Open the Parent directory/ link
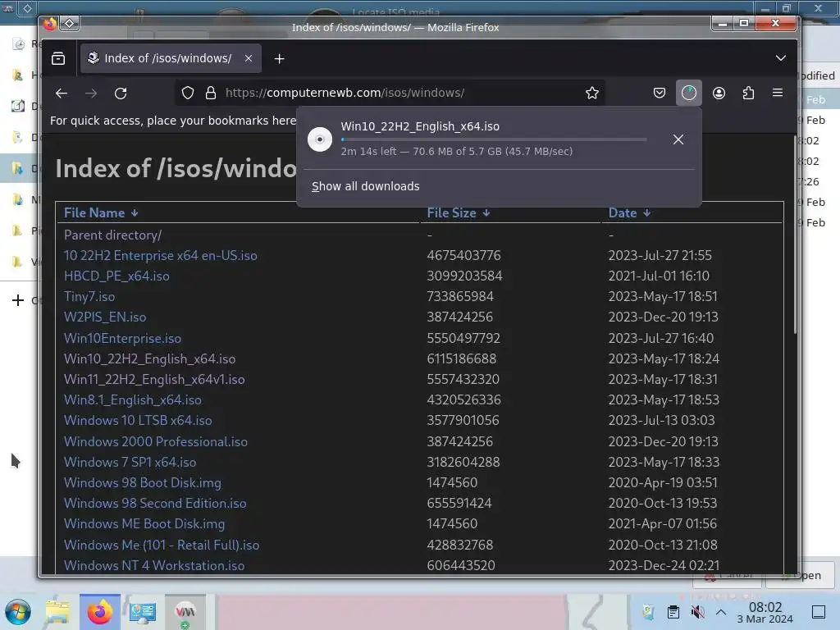 point(112,235)
